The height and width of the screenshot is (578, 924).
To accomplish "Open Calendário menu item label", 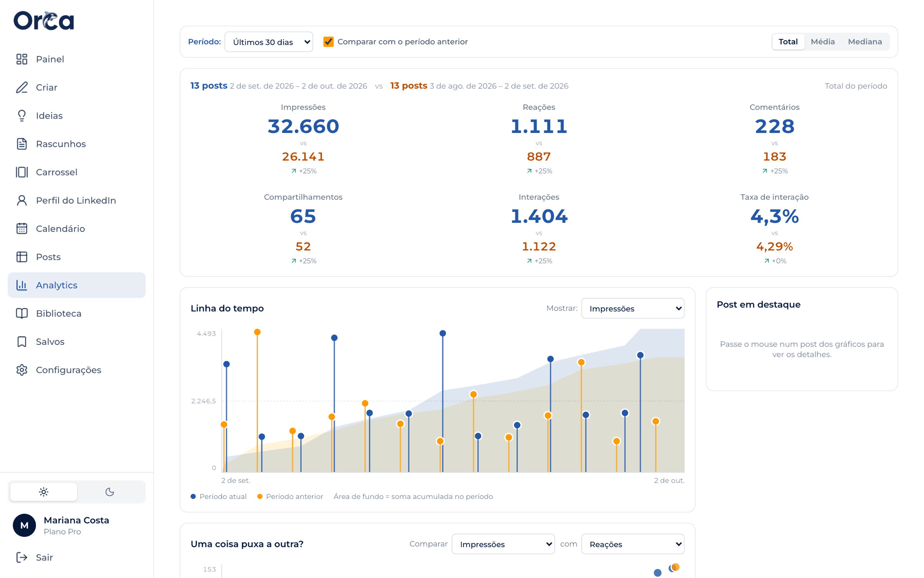I will pyautogui.click(x=60, y=229).
